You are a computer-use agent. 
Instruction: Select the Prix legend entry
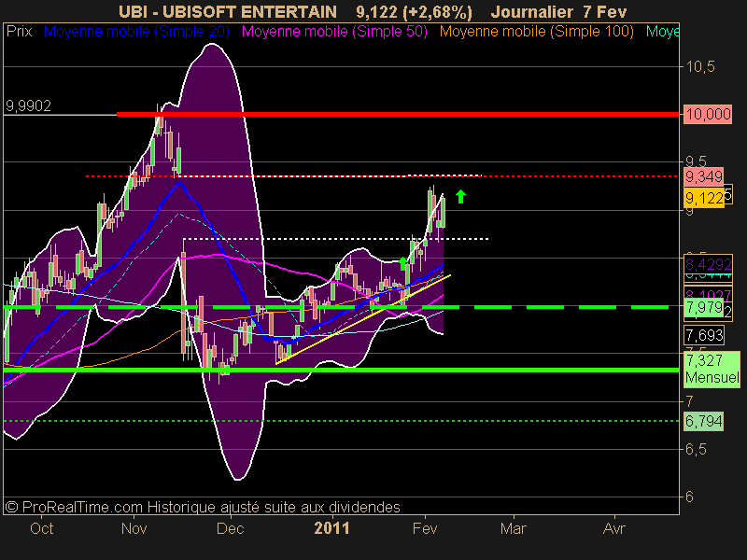pos(19,32)
